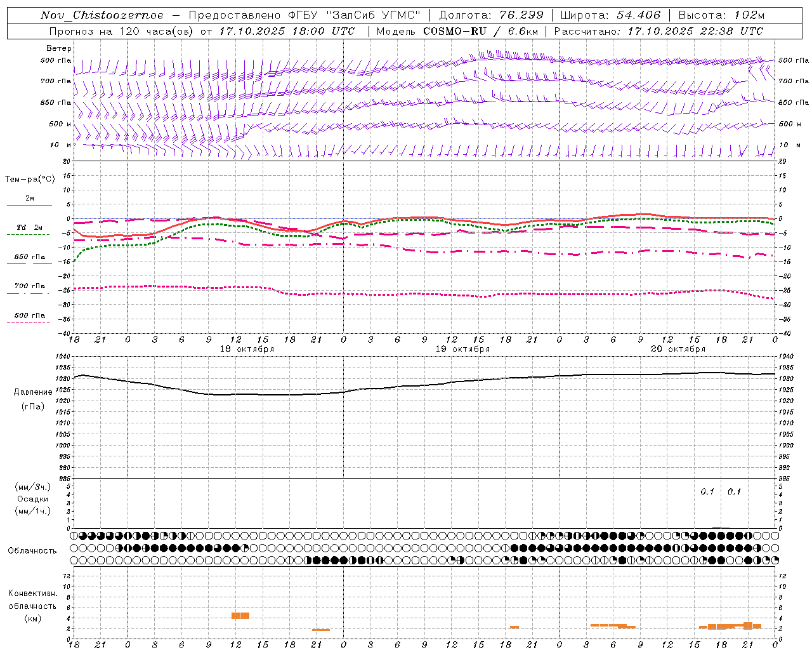The height and width of the screenshot is (650, 812).
Task: Select the longitude value 76.299
Action: pyautogui.click(x=522, y=15)
